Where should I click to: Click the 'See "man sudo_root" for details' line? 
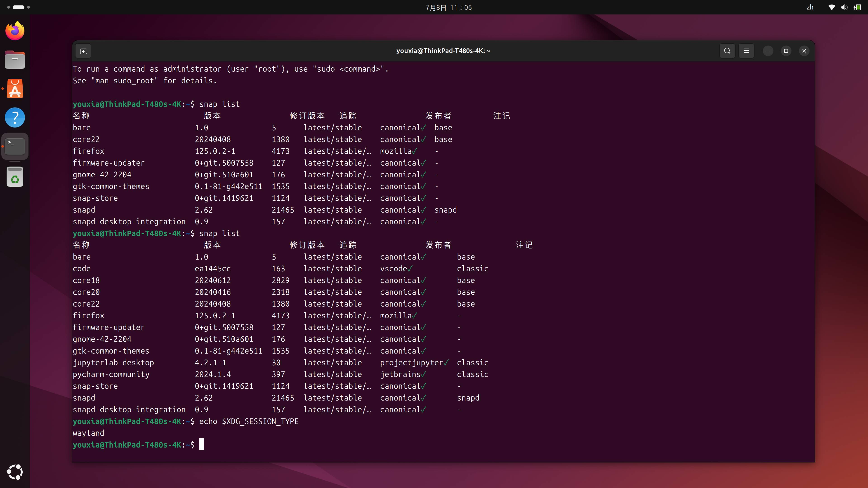pyautogui.click(x=145, y=81)
